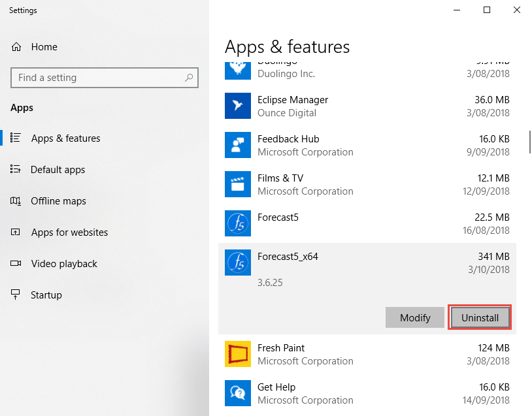532x416 pixels.
Task: Click the 36.0 MB size value
Action: [492, 100]
